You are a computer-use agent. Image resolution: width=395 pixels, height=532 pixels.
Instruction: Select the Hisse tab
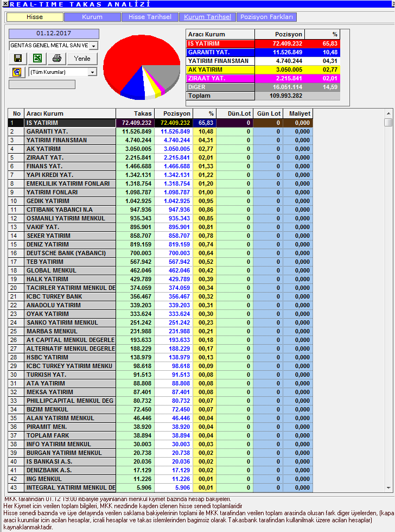(x=35, y=17)
